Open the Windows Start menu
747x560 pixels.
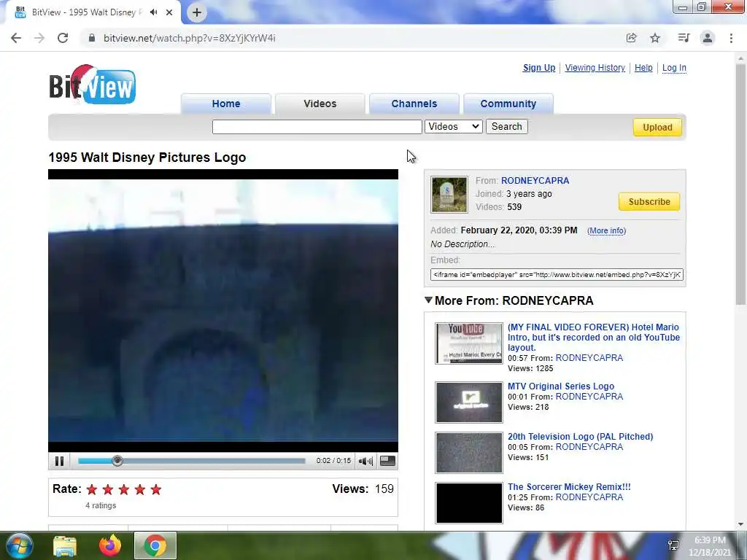click(x=19, y=545)
